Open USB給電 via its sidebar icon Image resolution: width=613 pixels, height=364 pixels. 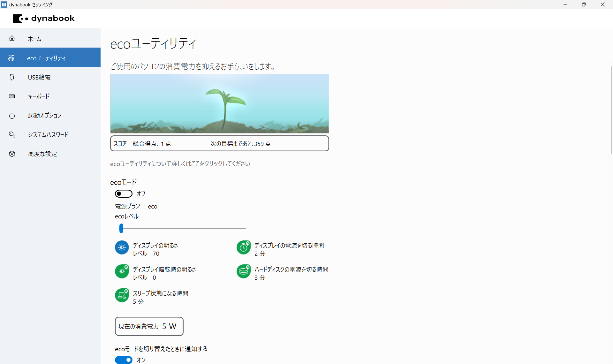coord(12,77)
